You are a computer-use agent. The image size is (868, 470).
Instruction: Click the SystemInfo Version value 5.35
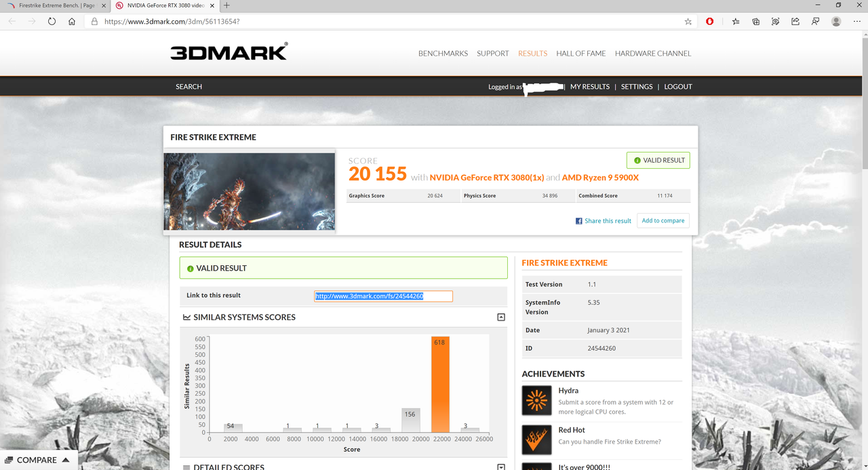[x=593, y=302]
